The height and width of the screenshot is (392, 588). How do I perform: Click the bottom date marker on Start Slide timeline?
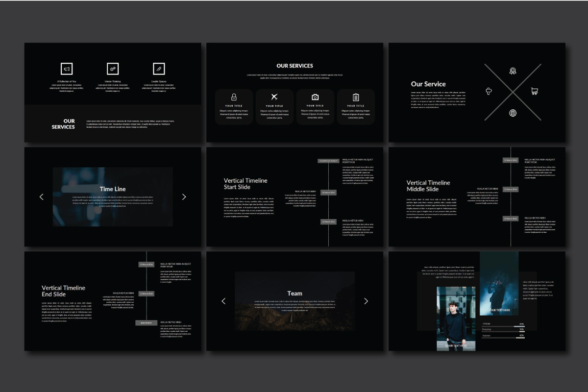click(328, 221)
